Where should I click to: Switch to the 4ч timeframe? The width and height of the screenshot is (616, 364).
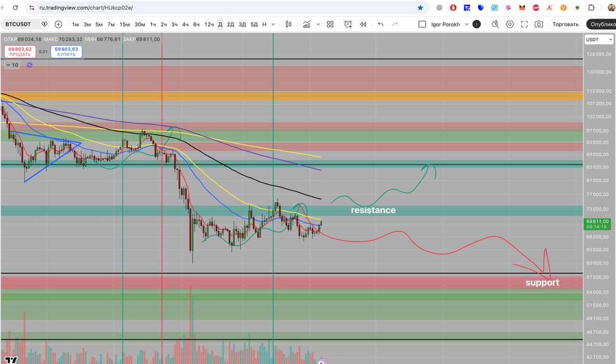(185, 24)
